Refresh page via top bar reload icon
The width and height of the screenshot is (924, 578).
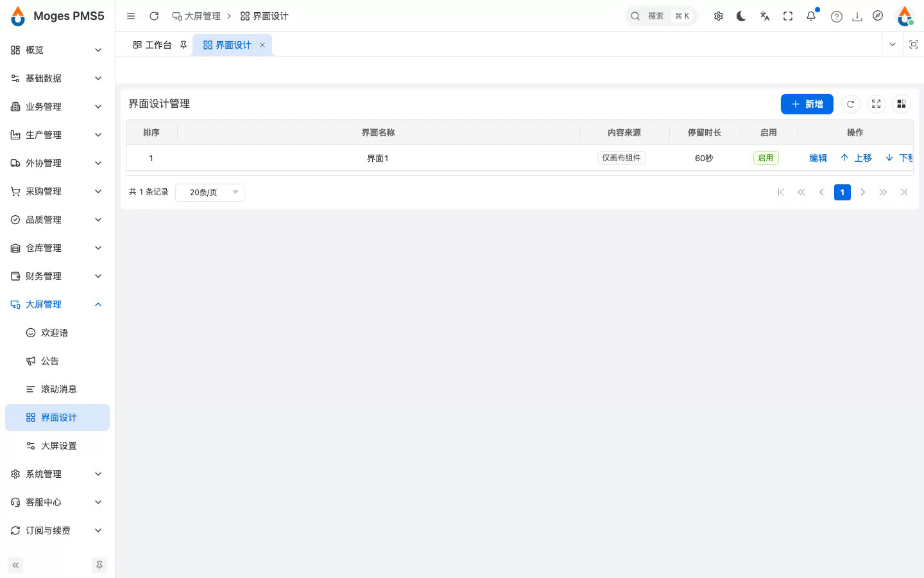pos(154,16)
